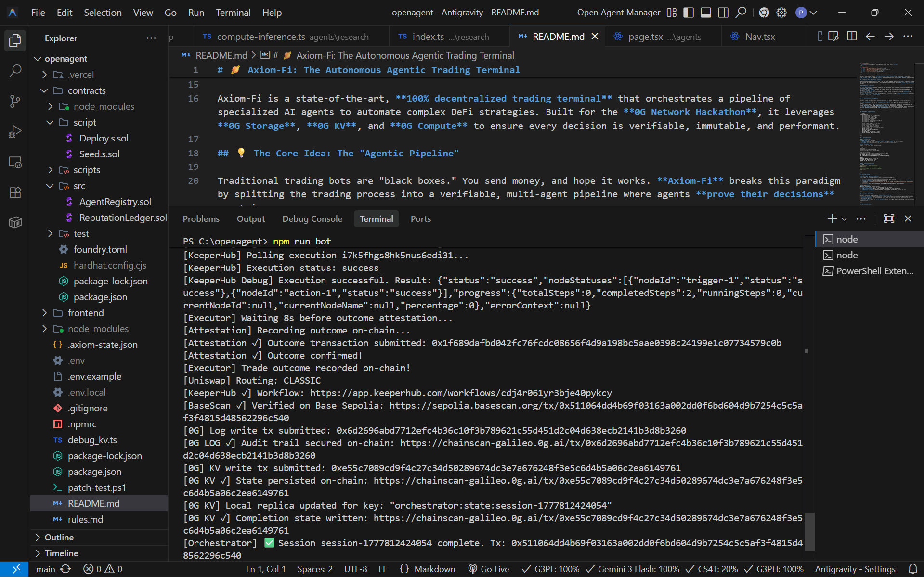The image size is (924, 577).
Task: Change Markdown language mode
Action: 434,569
